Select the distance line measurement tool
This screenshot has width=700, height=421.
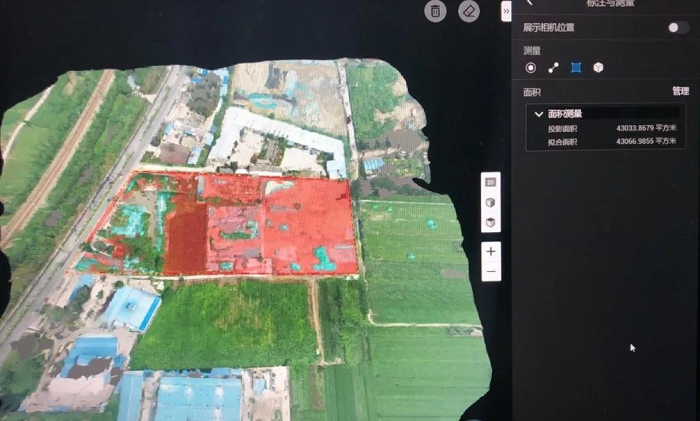point(553,68)
